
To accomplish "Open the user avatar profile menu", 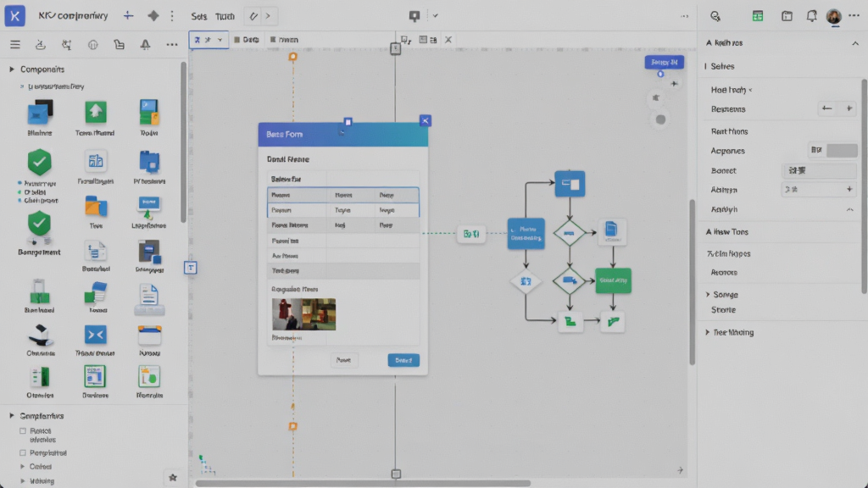I will (x=834, y=16).
